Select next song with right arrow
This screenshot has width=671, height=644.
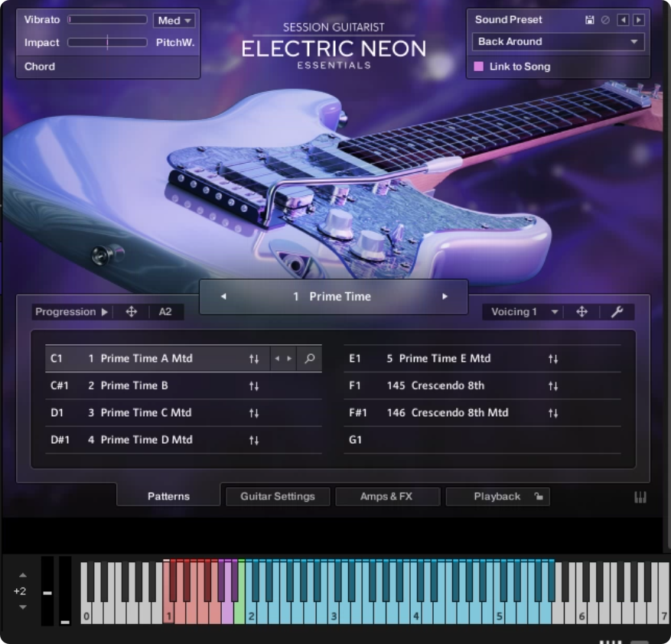point(445,296)
